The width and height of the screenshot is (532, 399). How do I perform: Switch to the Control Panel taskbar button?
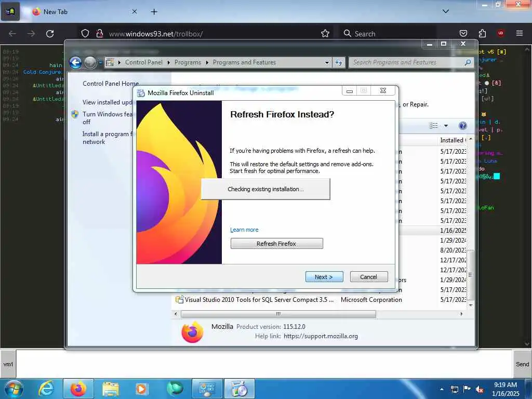click(207, 389)
